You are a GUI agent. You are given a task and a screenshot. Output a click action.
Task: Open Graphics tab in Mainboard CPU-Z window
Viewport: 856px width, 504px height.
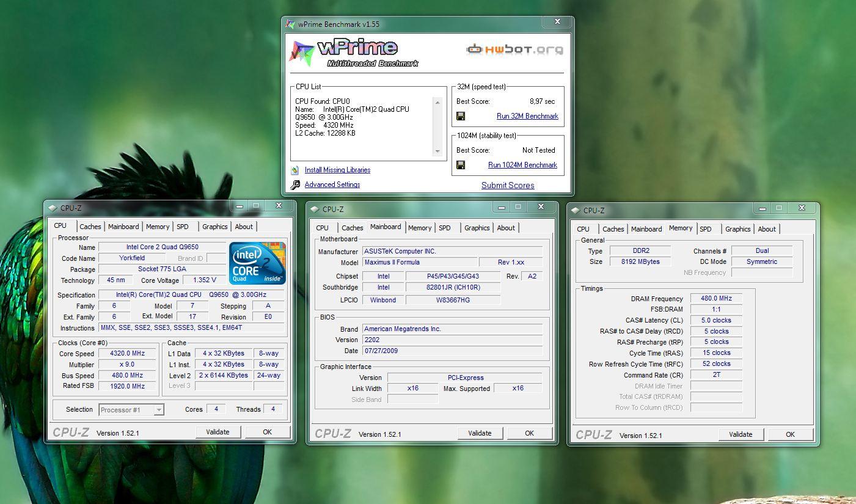tap(477, 228)
